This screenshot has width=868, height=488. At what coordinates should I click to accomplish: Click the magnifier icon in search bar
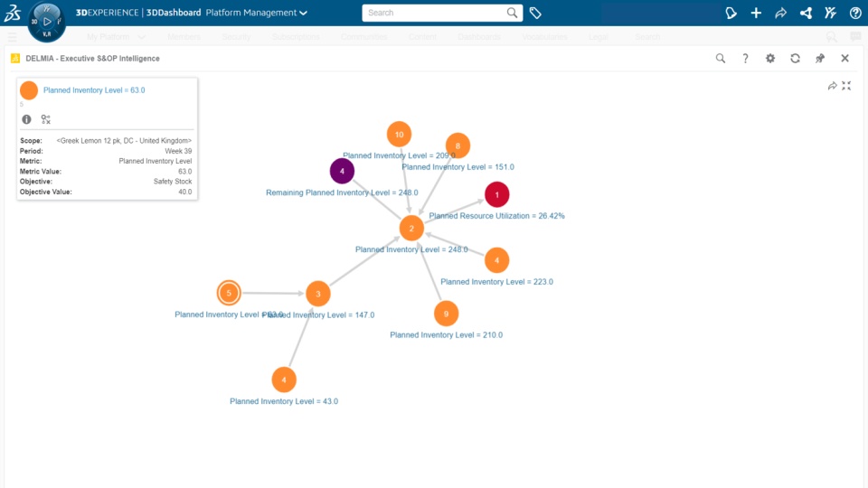pos(513,13)
